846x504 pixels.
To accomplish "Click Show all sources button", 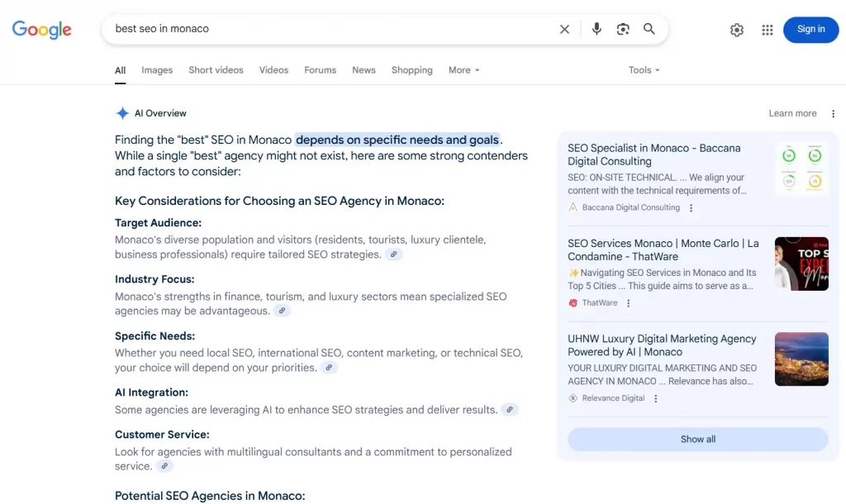I will (697, 440).
